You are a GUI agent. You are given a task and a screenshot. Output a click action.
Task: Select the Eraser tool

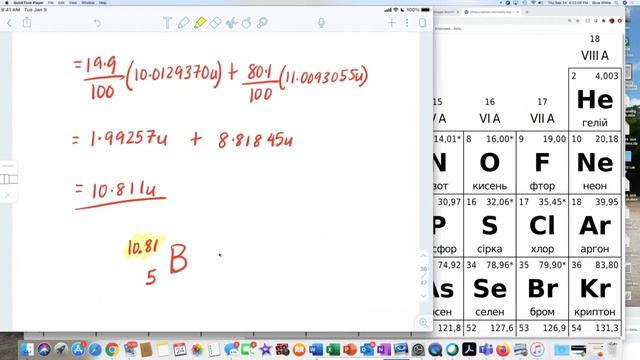pos(215,23)
